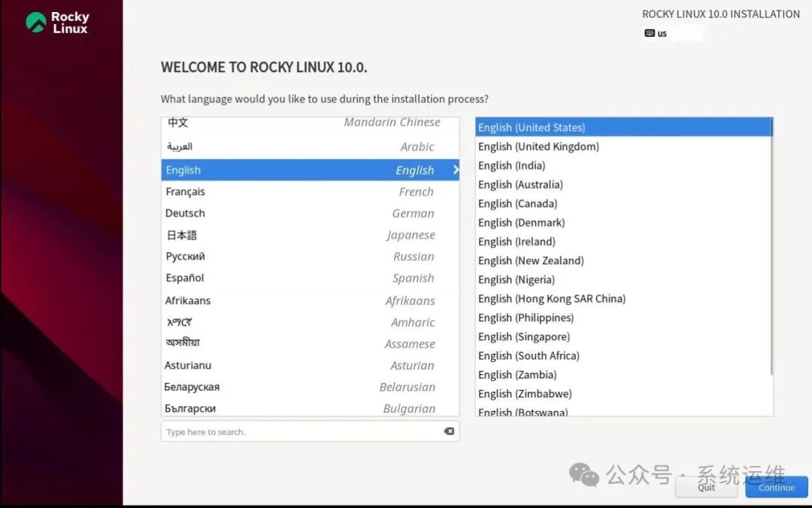Clear search text using the x icon
812x508 pixels.
(449, 430)
